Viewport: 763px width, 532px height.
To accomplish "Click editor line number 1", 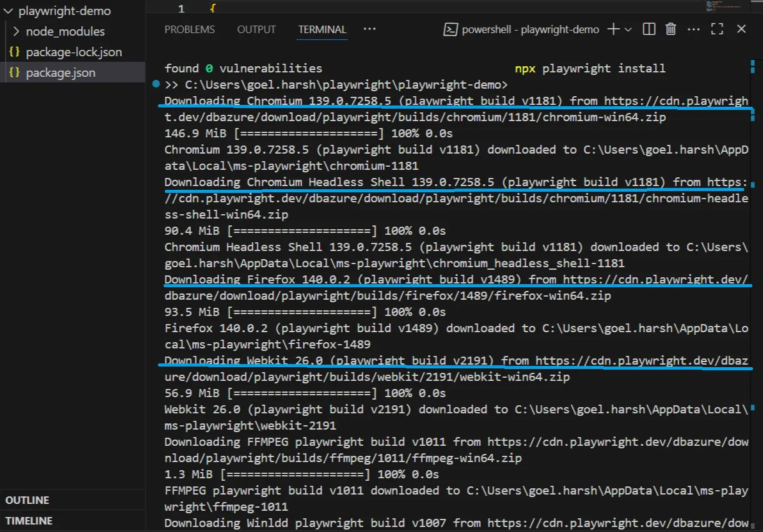I will 181,9.
